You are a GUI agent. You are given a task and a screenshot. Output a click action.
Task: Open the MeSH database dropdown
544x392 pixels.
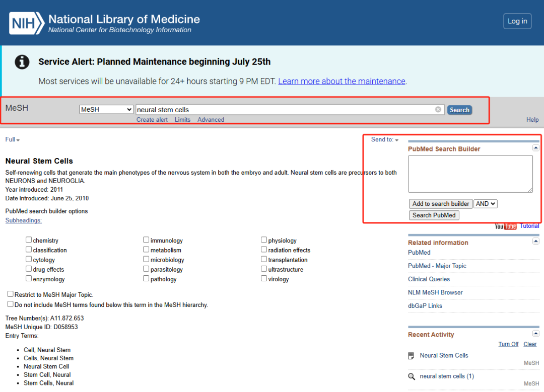(106, 110)
